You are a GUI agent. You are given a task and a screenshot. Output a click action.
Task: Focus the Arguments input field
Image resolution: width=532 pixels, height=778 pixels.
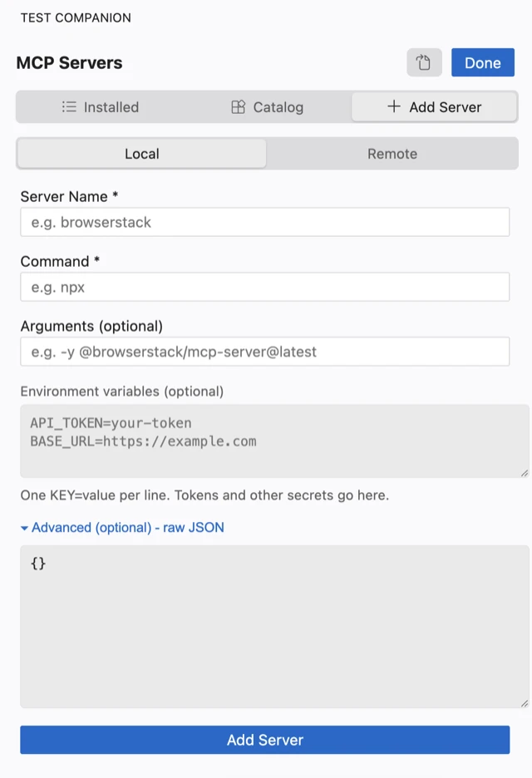pyautogui.click(x=265, y=352)
